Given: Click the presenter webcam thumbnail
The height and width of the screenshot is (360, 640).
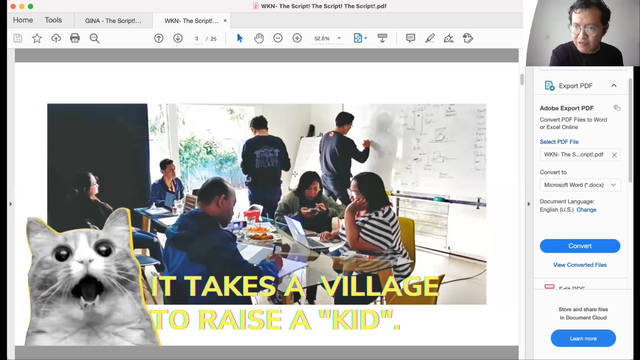Looking at the screenshot, I should 583,33.
